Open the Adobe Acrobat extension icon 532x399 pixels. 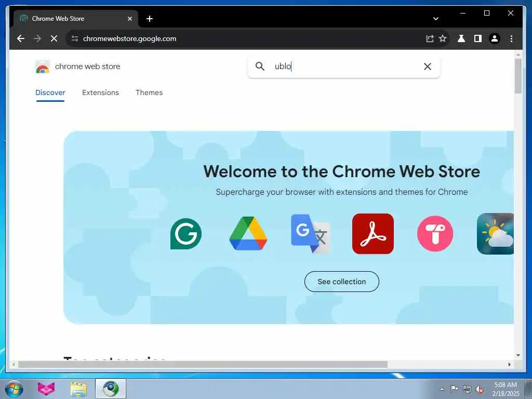pyautogui.click(x=373, y=234)
